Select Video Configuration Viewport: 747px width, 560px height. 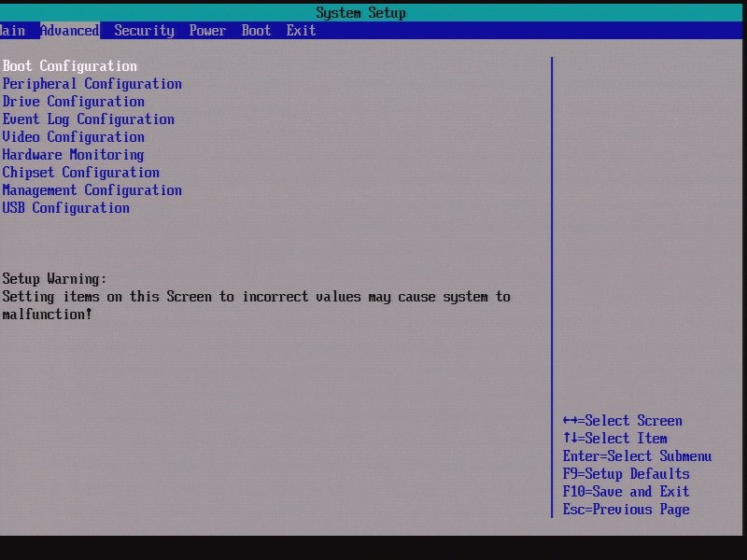73,136
